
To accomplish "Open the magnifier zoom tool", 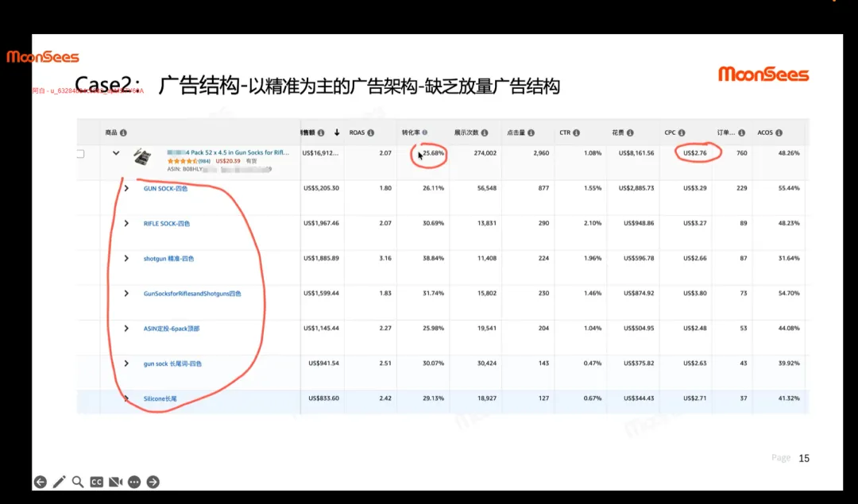I will click(78, 482).
